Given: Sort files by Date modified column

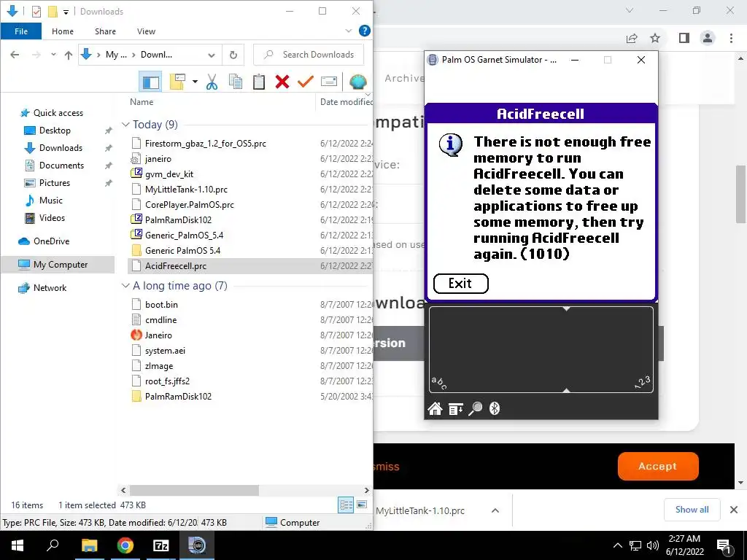Looking at the screenshot, I should pyautogui.click(x=346, y=102).
